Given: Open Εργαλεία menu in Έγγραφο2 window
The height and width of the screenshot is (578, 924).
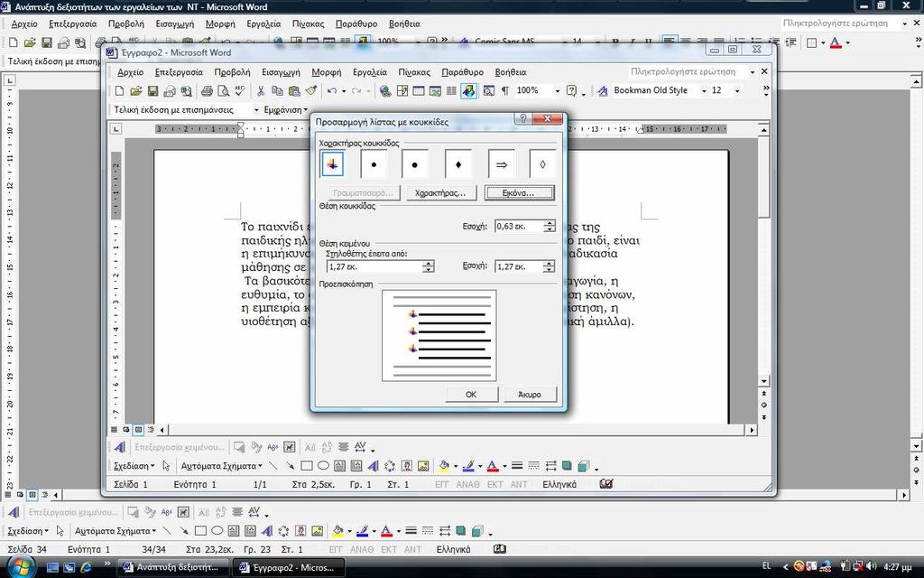Looking at the screenshot, I should (x=369, y=72).
